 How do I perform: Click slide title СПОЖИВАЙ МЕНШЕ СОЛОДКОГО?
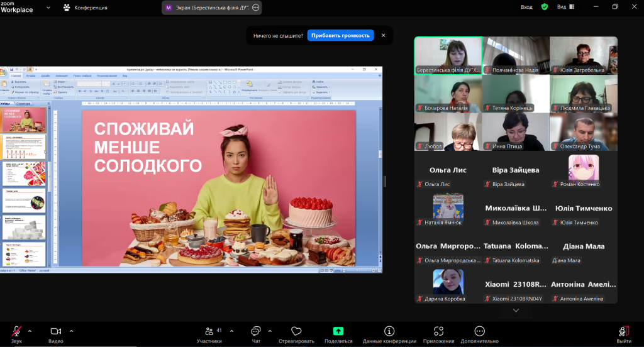pos(148,147)
